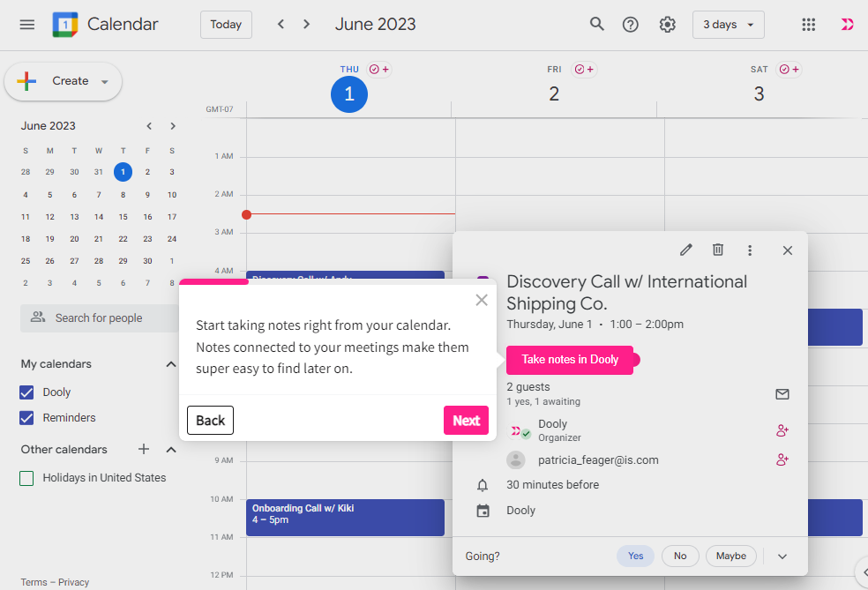Email guests via envelope icon
Viewport: 868px width, 590px height.
click(x=782, y=394)
